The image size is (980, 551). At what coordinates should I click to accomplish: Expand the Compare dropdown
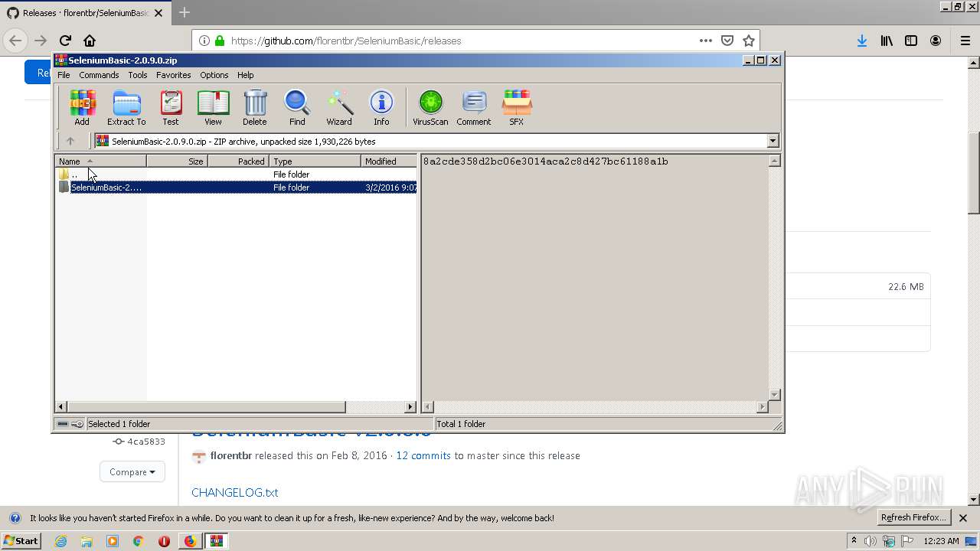click(132, 472)
